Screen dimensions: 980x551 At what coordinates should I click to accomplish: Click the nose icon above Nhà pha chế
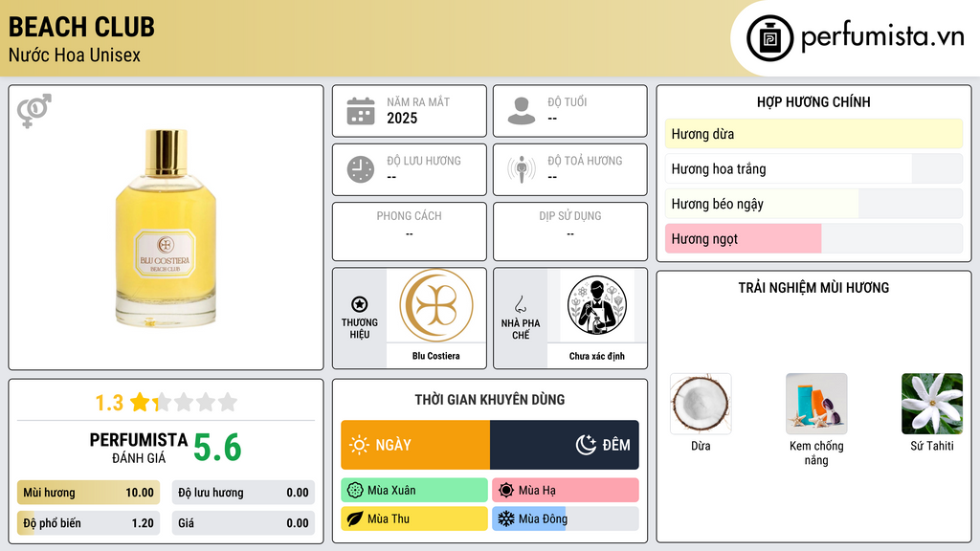point(520,304)
